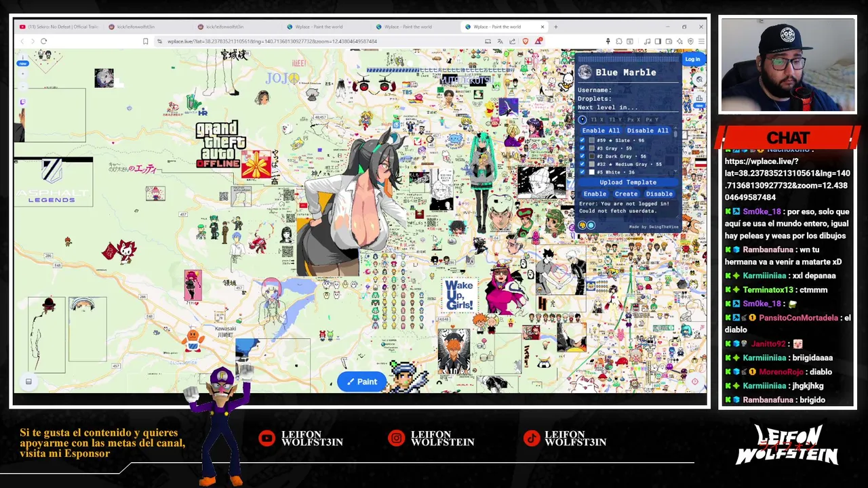Switch to the Sekiro YouTube tab
Screen dimensions: 868x488
pos(59,26)
